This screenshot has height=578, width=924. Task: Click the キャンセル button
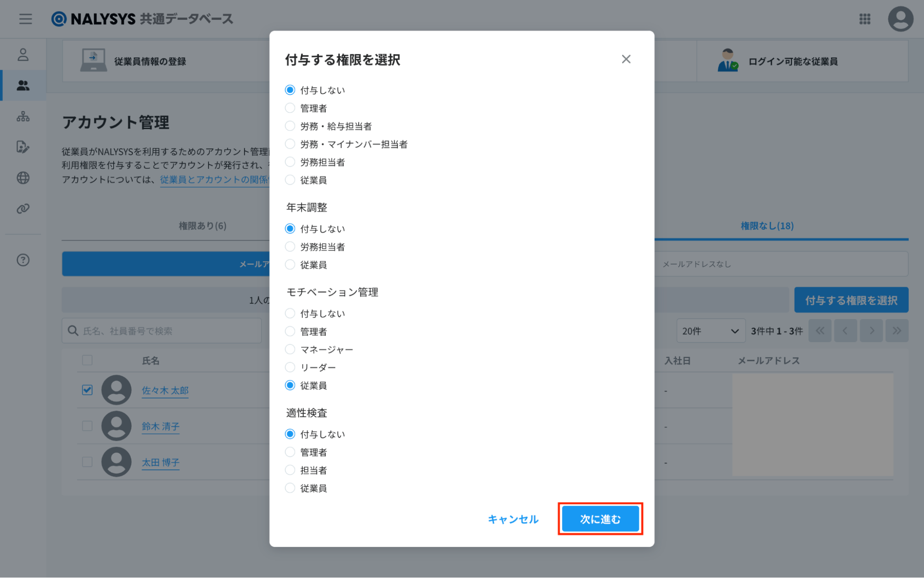[x=513, y=519]
